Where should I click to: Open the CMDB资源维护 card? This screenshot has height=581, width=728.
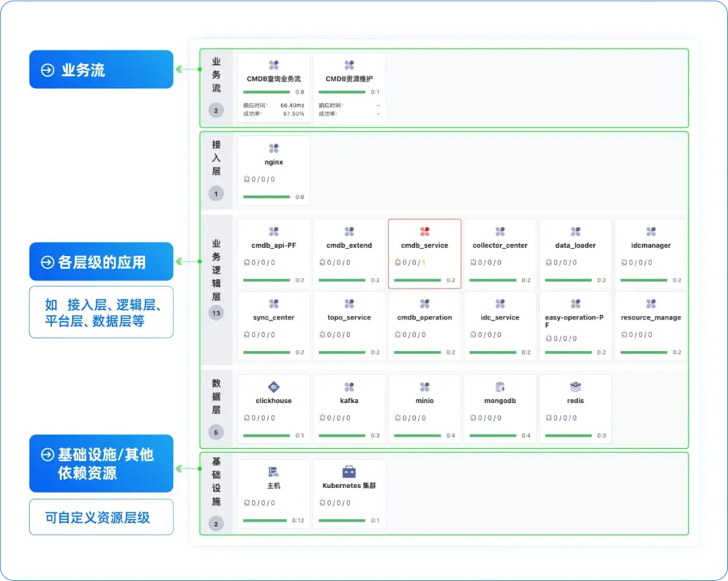click(348, 86)
